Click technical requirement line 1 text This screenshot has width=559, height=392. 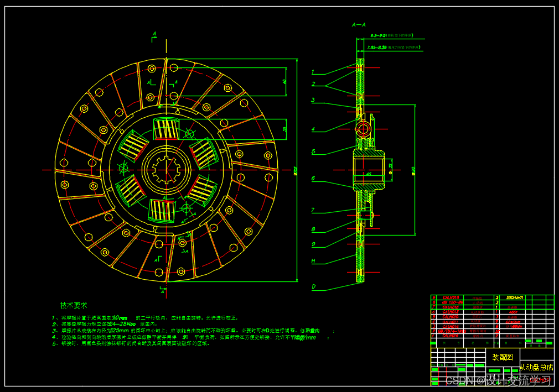(x=145, y=318)
